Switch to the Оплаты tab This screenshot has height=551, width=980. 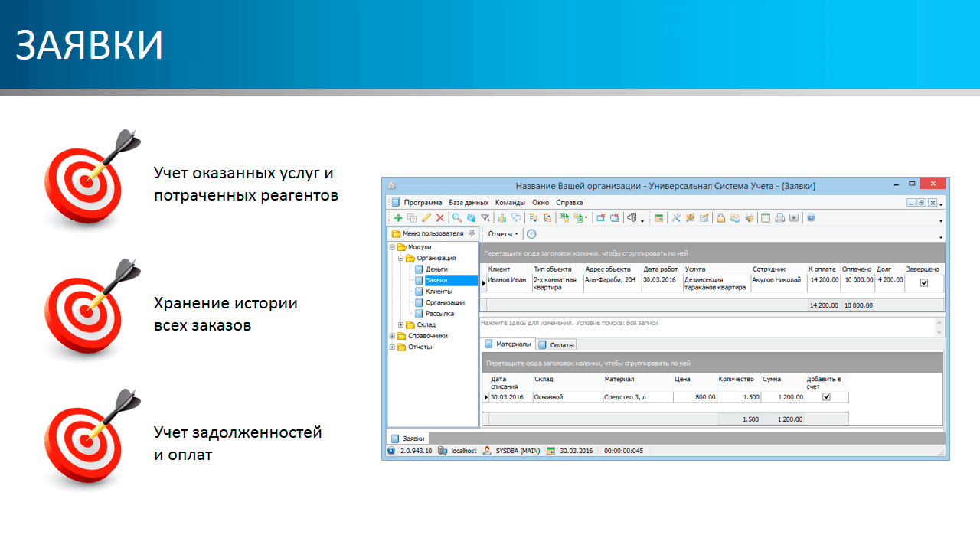click(556, 345)
